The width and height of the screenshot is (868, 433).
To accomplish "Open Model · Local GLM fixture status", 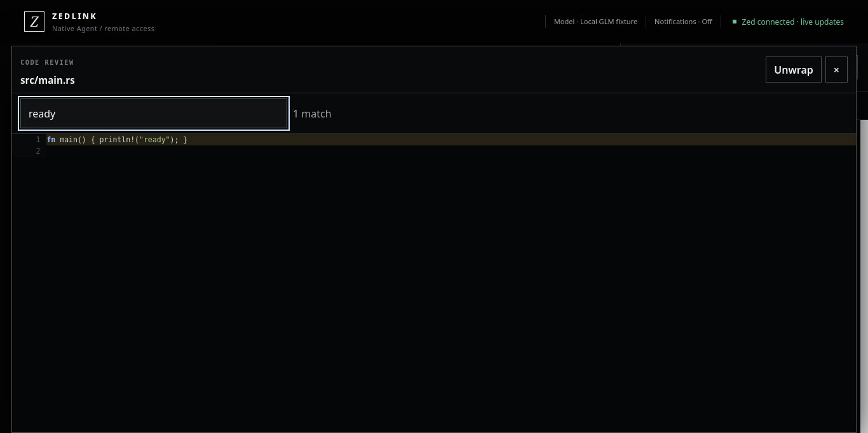I will pyautogui.click(x=595, y=22).
